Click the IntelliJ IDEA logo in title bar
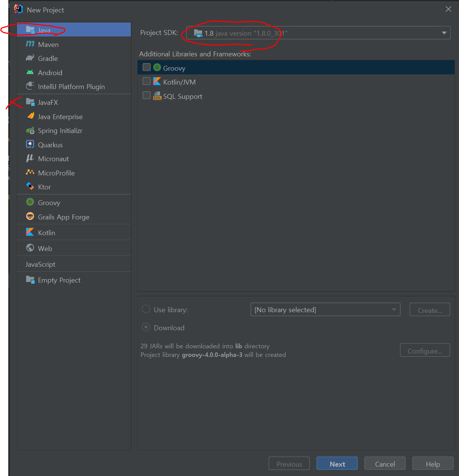459x476 pixels. point(18,9)
